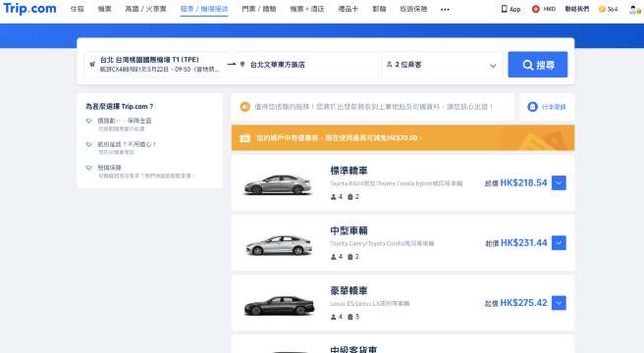This screenshot has height=353, width=644.
Task: Select the car rental / airport transfer tab
Action: 204,9
